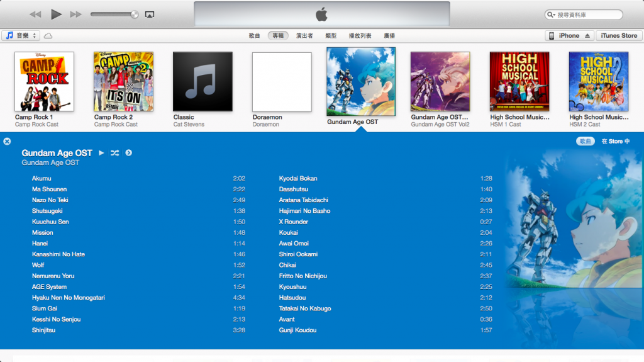Switch to the 演出者 tab
This screenshot has width=644, height=362.
click(304, 36)
